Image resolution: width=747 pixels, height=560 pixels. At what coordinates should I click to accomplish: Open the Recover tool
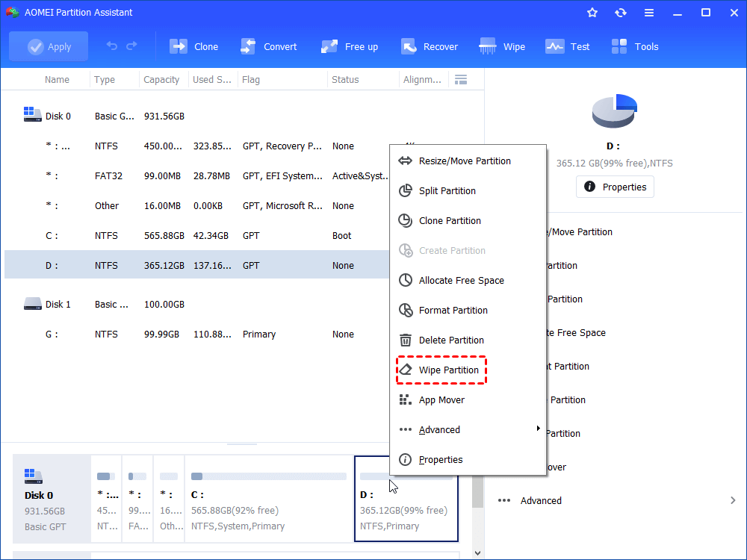pos(430,46)
